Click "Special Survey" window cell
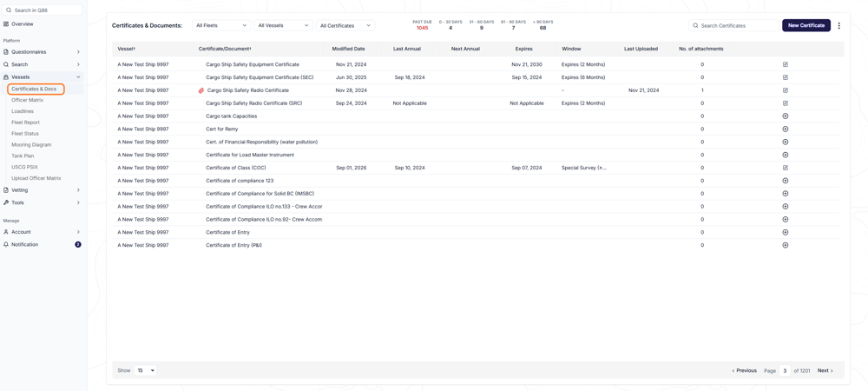Image resolution: width=868 pixels, height=391 pixels. pyautogui.click(x=584, y=168)
